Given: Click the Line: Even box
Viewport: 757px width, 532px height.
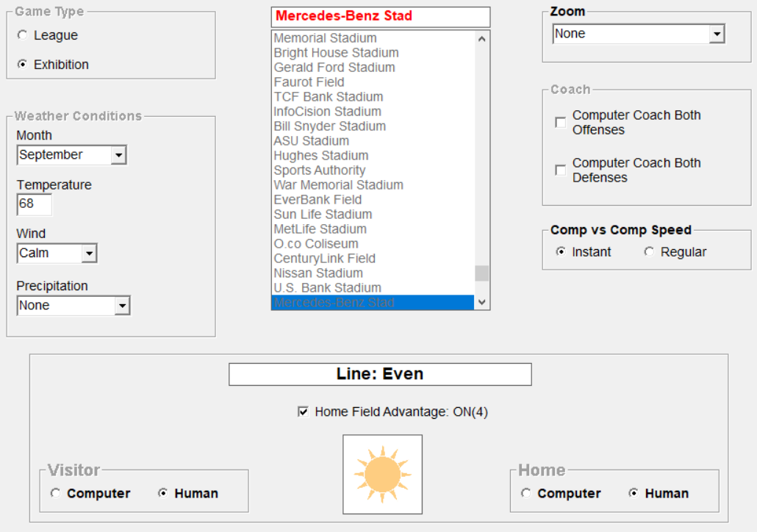Looking at the screenshot, I should (380, 374).
